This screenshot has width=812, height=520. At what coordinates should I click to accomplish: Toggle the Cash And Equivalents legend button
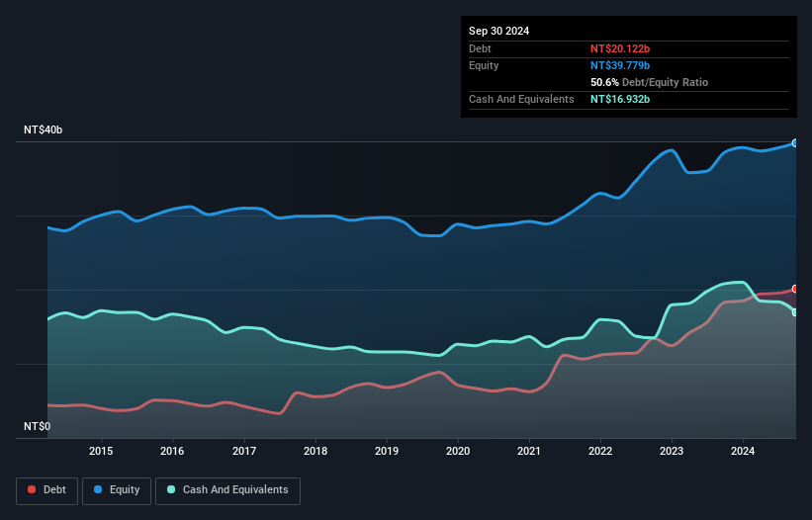click(x=227, y=490)
